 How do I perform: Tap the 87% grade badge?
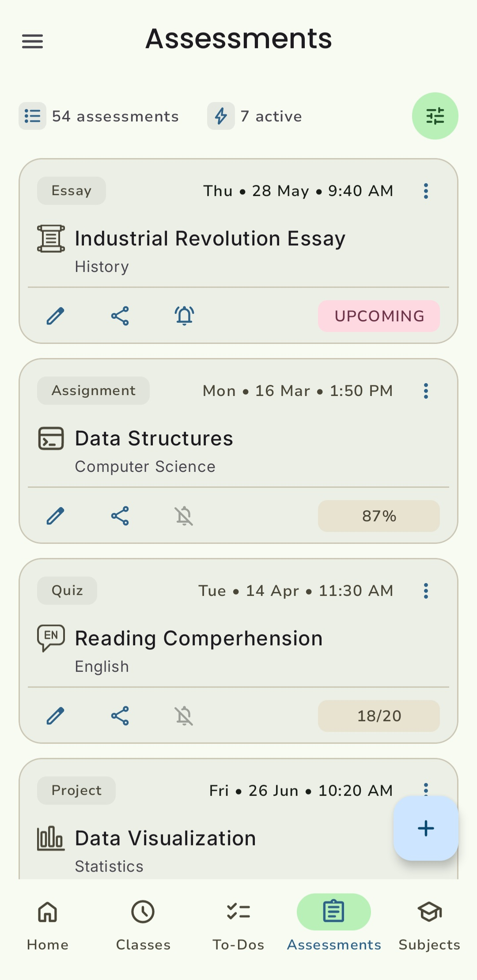tap(379, 516)
